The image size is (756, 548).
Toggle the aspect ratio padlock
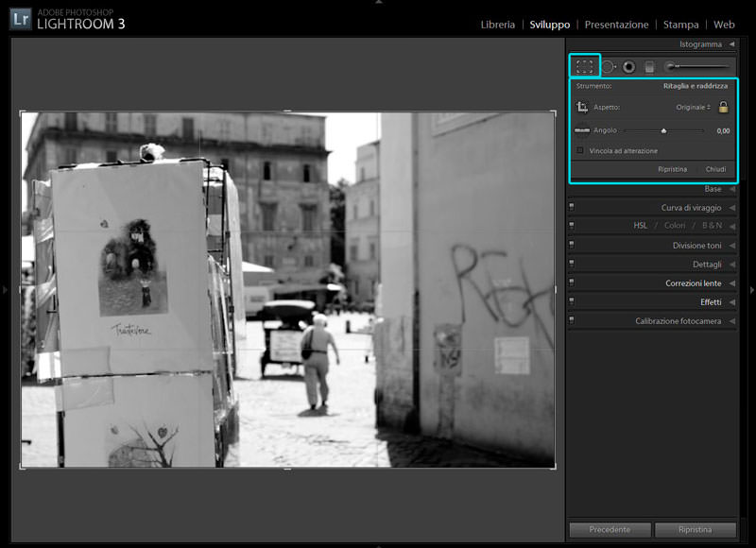(x=724, y=108)
